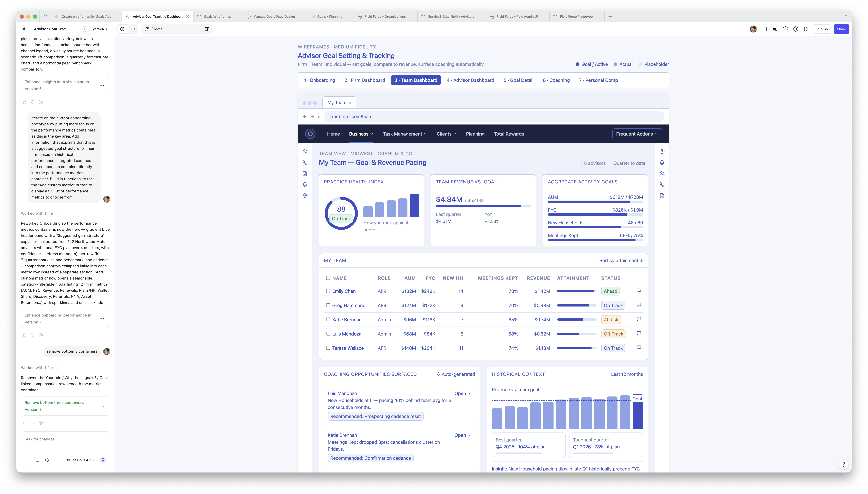Screen dimensions: 868x494
Task: Click the gear icon in left sidebar
Action: pyautogui.click(x=305, y=195)
